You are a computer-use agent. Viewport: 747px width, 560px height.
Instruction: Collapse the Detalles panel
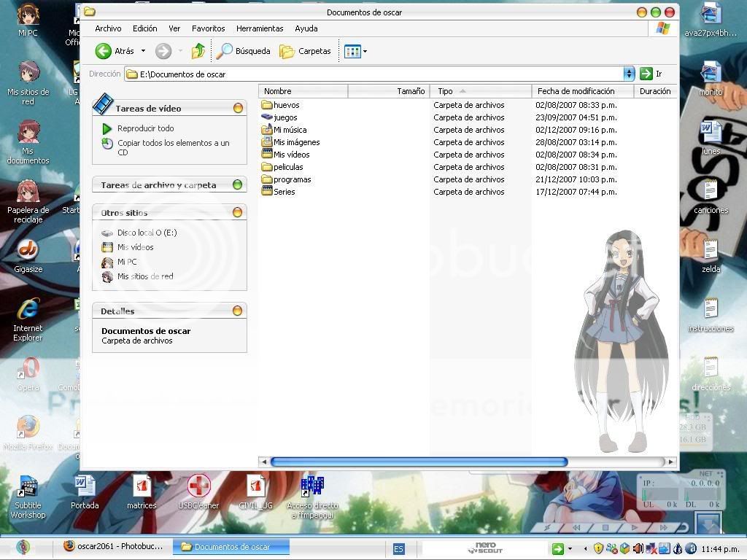click(x=237, y=311)
